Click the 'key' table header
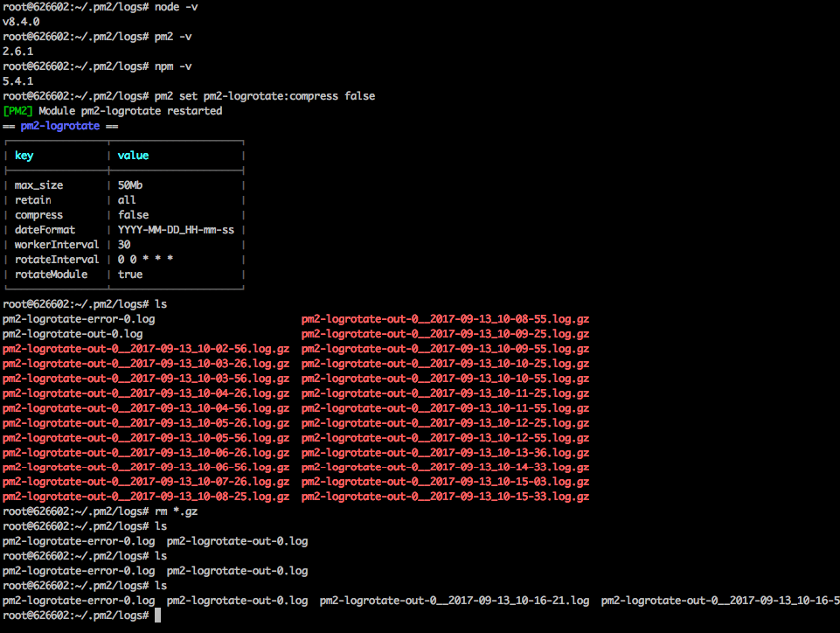This screenshot has width=840, height=633. pyautogui.click(x=24, y=156)
